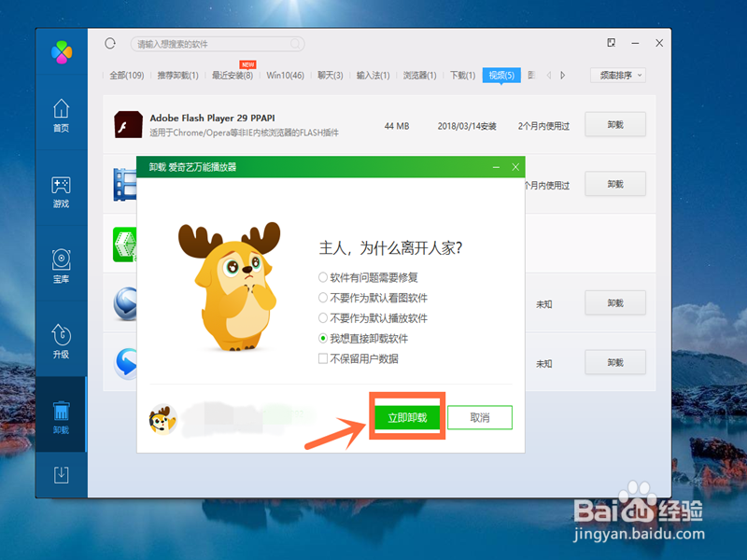This screenshot has height=560, width=747.
Task: Open the 宝库 software library section
Action: [61, 266]
